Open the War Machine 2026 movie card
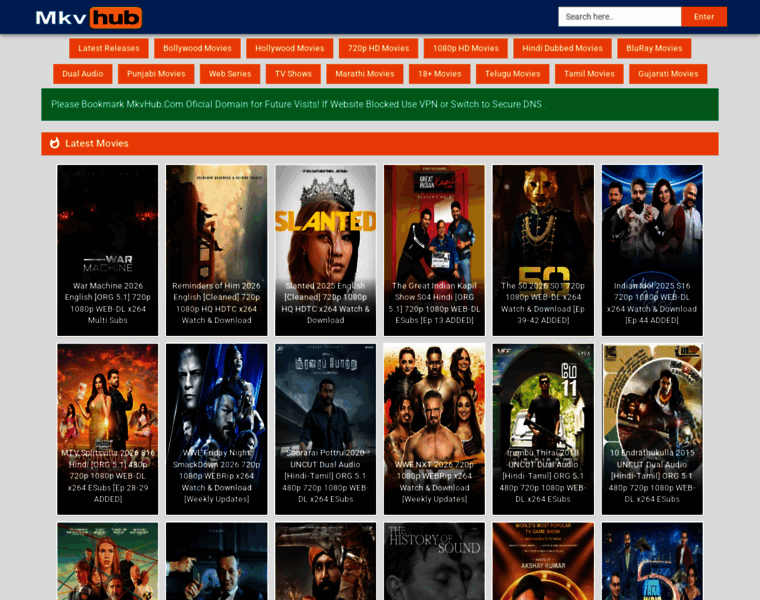Viewport: 760px width, 600px height. (x=108, y=250)
